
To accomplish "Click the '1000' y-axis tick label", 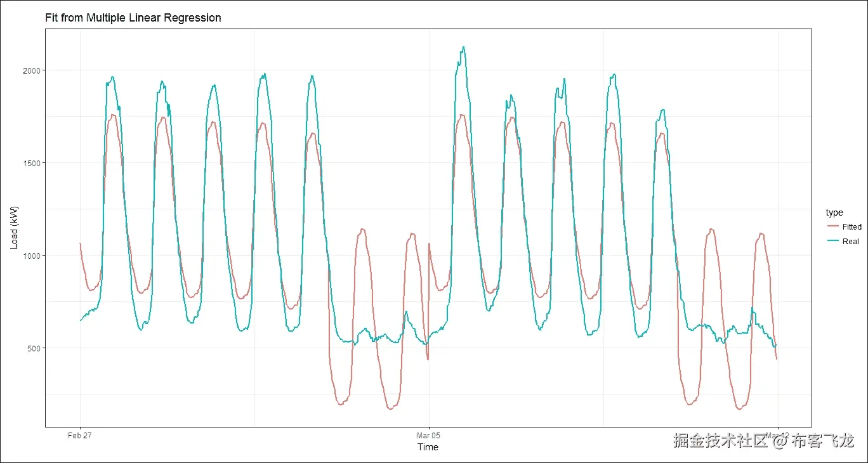I will click(x=33, y=256).
